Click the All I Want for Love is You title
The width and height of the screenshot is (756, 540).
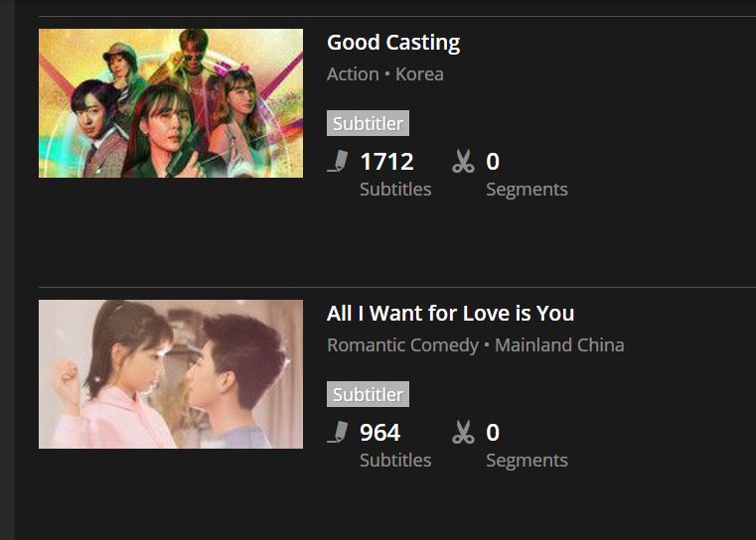[450, 314]
